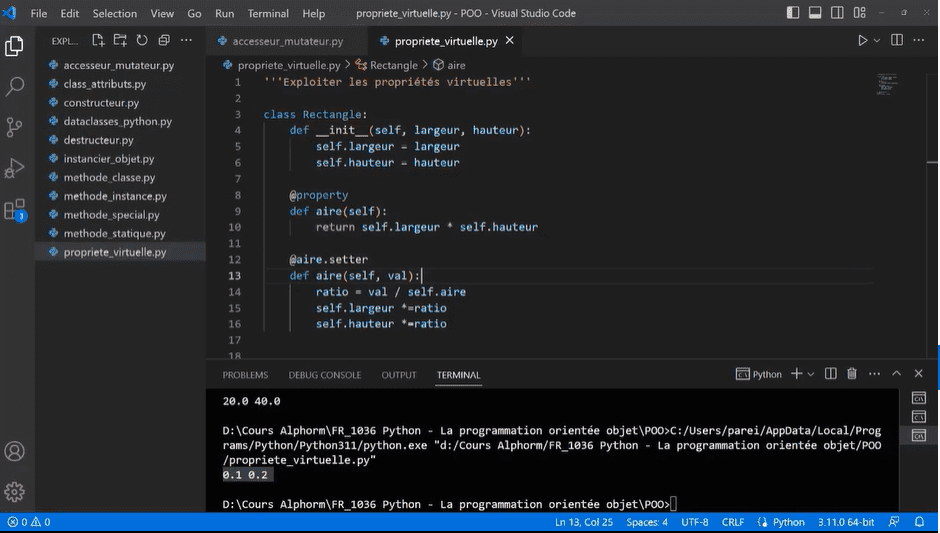Screen dimensions: 940x533
Task: Open the Selection menu
Action: (x=115, y=13)
